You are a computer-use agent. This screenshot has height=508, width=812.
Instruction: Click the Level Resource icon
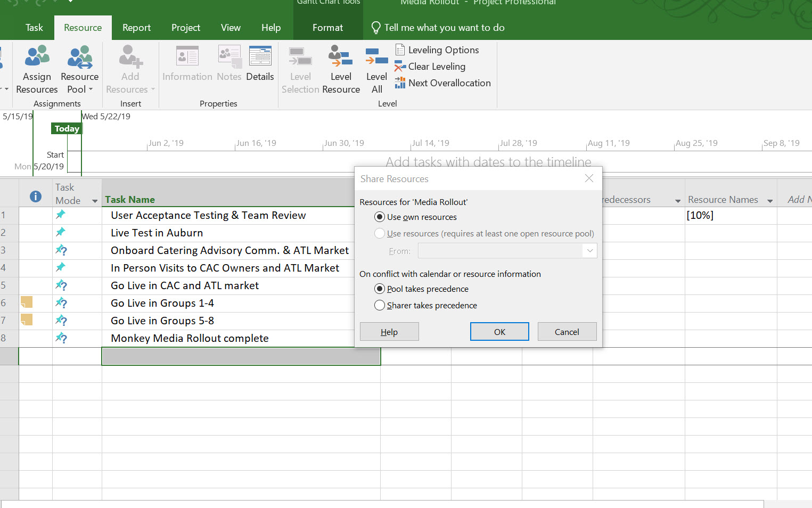pyautogui.click(x=341, y=56)
